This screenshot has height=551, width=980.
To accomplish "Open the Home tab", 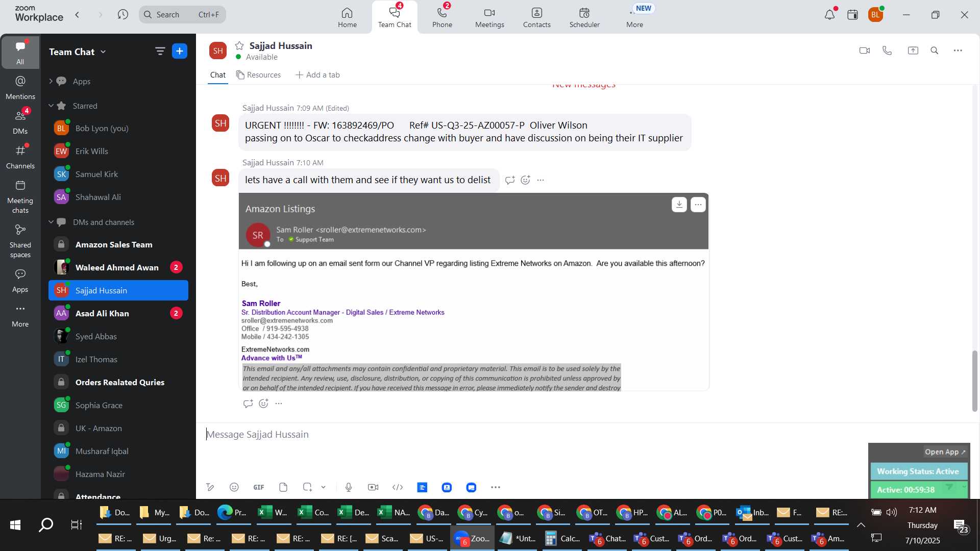I will point(347,17).
